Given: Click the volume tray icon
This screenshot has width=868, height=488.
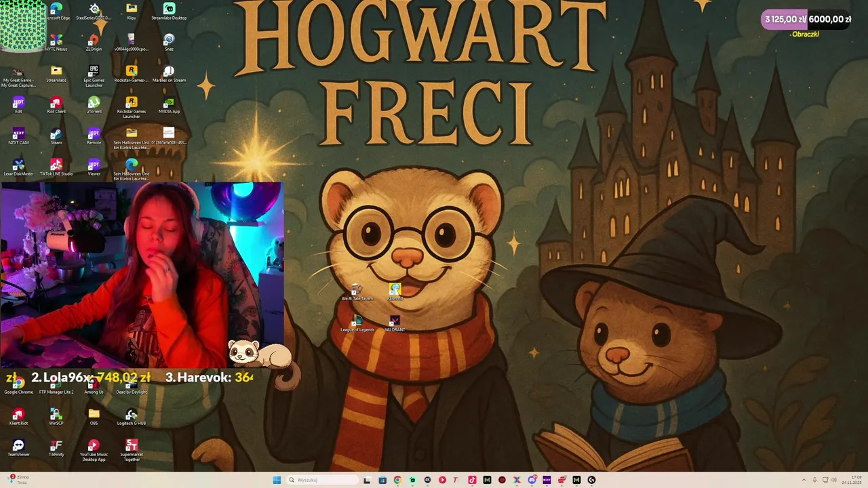Looking at the screenshot, I should 833,480.
